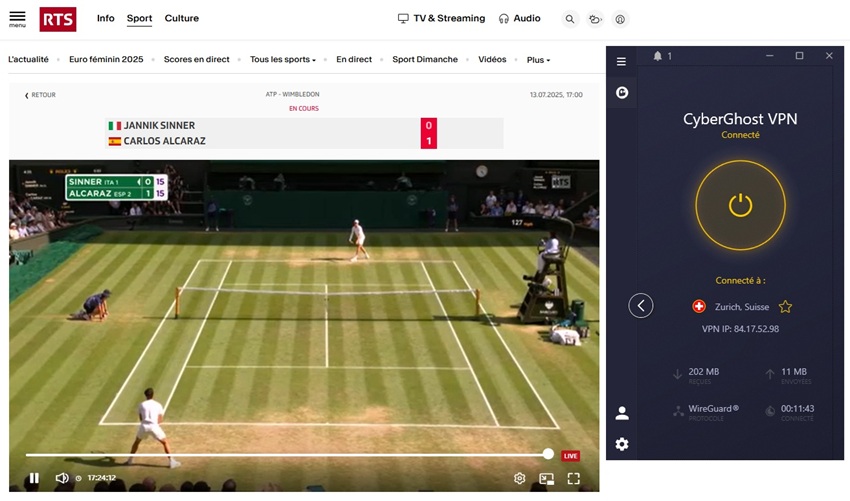Pause the live video
Screen dimensions: 850x501
coord(34,478)
